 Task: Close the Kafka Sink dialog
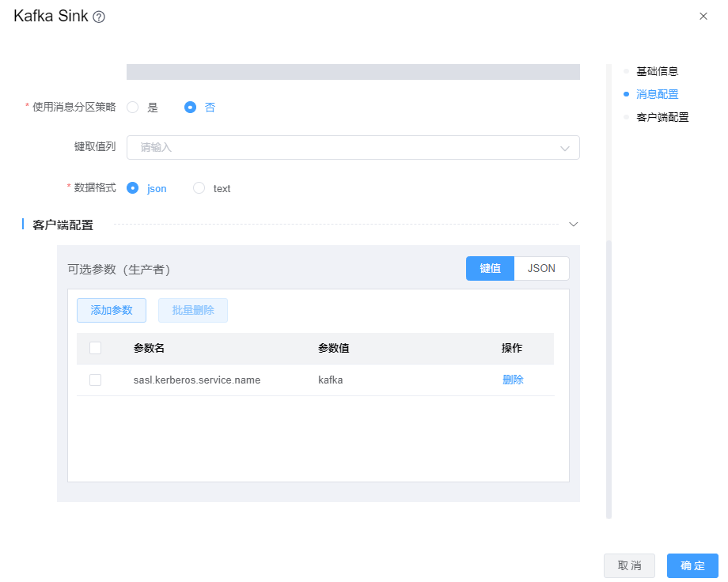coord(703,16)
